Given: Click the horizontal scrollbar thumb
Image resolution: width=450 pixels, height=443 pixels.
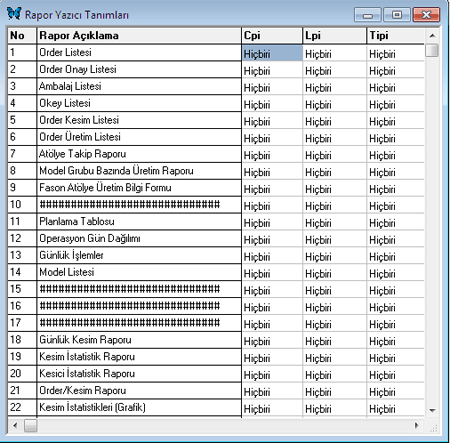Looking at the screenshot, I should 31,425.
